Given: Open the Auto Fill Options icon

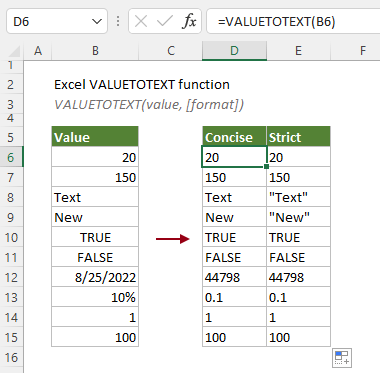Looking at the screenshot, I should 342,358.
